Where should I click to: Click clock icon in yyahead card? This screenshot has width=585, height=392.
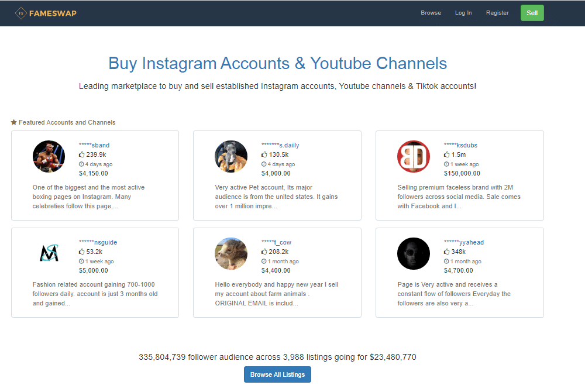[x=446, y=261]
